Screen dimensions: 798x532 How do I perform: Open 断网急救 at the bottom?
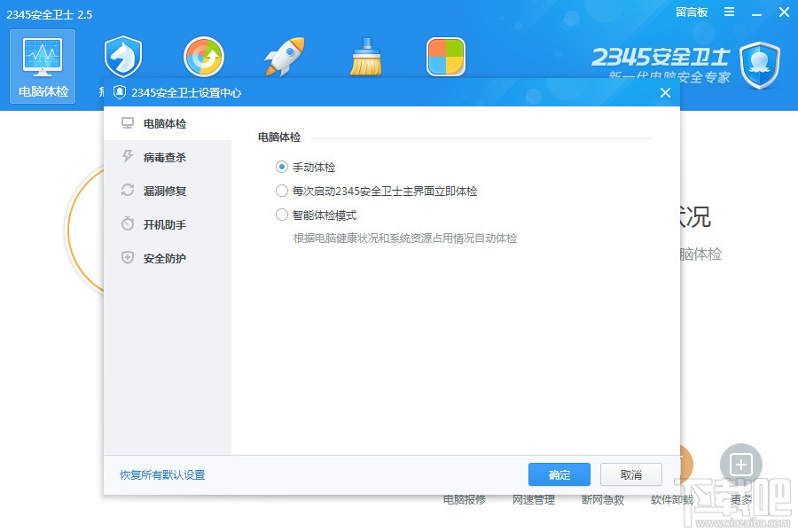click(603, 499)
